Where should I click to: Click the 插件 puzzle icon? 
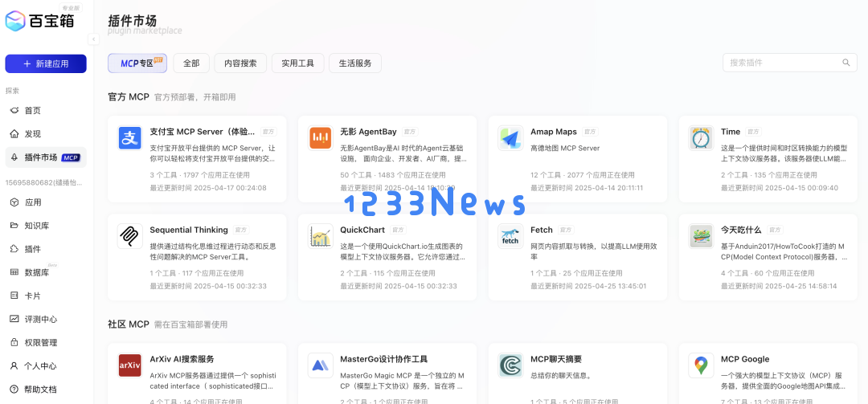pos(14,249)
